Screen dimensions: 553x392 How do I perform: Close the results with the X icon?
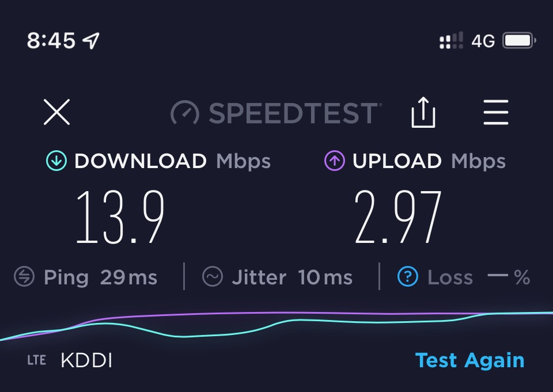[x=57, y=112]
